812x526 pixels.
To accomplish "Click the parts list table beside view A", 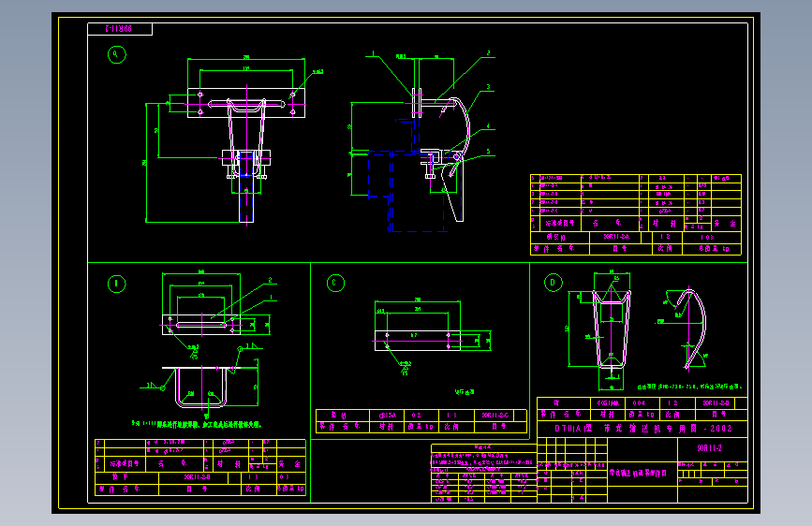I will (635, 214).
